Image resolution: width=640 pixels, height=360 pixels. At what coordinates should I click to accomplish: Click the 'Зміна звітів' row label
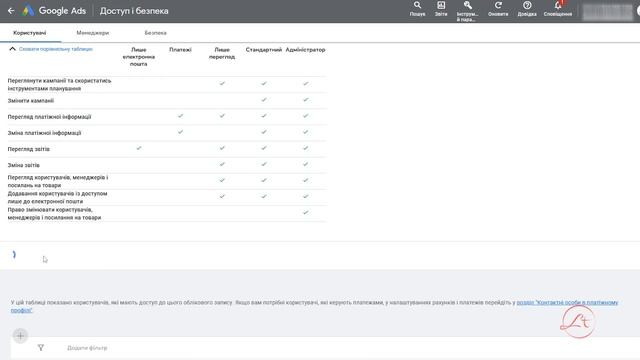click(24, 165)
